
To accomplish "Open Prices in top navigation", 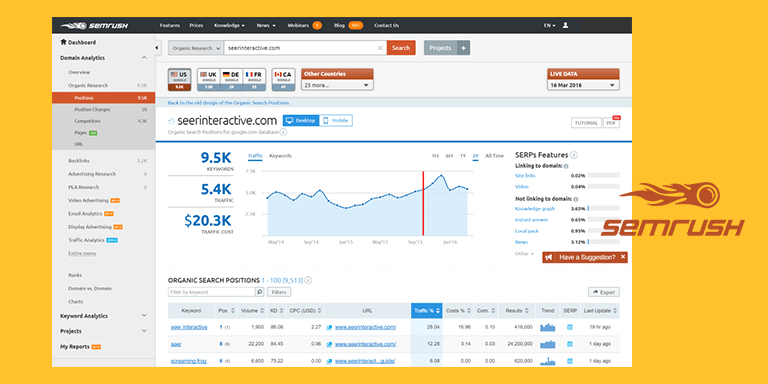I will (196, 25).
